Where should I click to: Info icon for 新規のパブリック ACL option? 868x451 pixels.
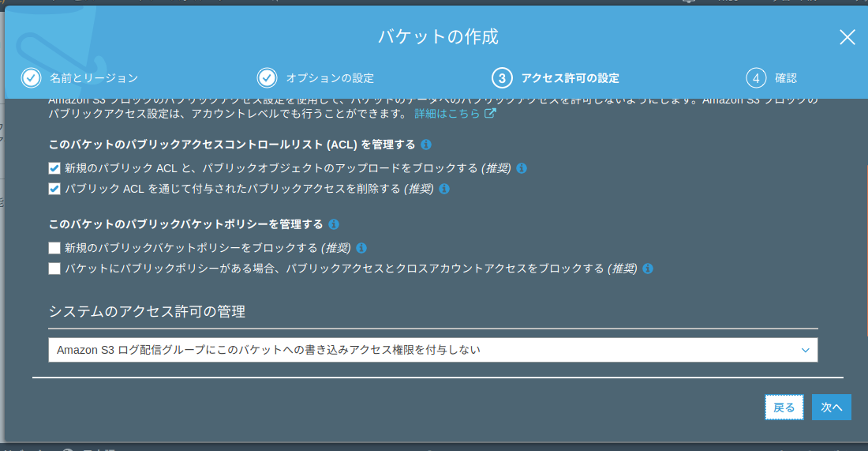[522, 168]
